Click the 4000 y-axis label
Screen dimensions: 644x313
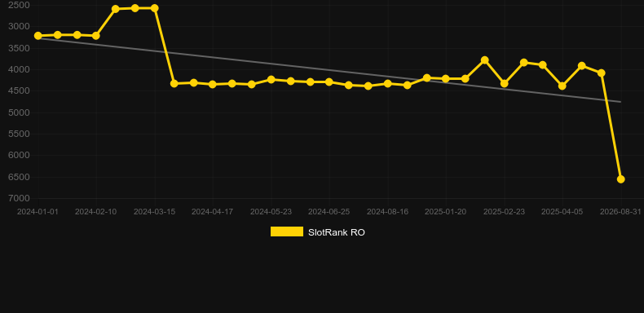point(19,69)
